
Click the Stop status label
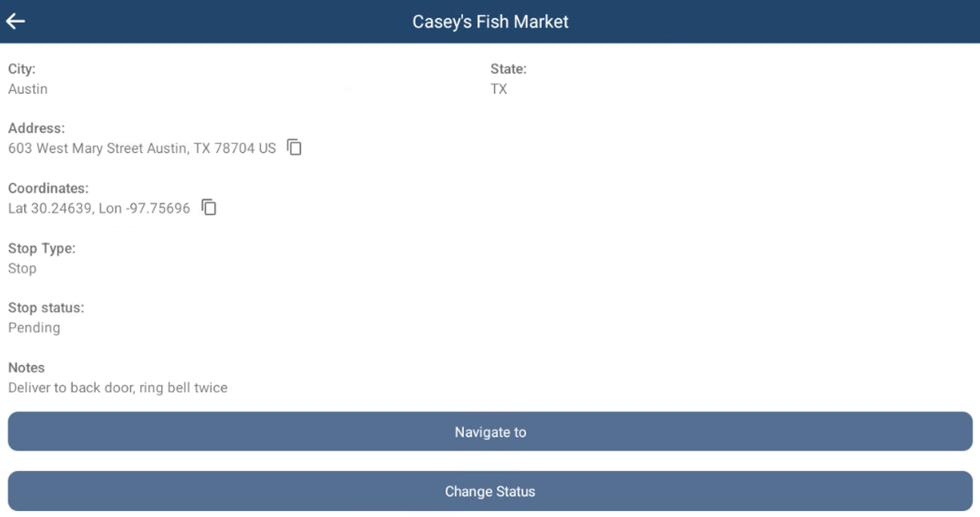[x=46, y=308]
